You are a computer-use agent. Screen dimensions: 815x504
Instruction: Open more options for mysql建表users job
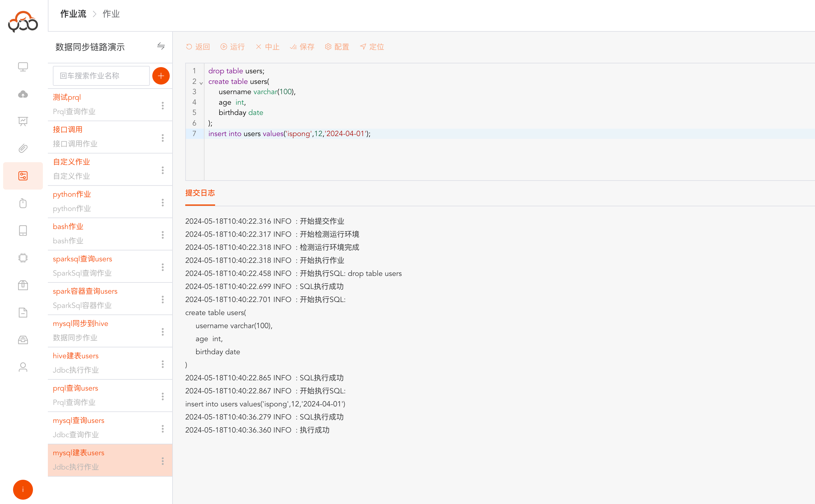(x=162, y=461)
